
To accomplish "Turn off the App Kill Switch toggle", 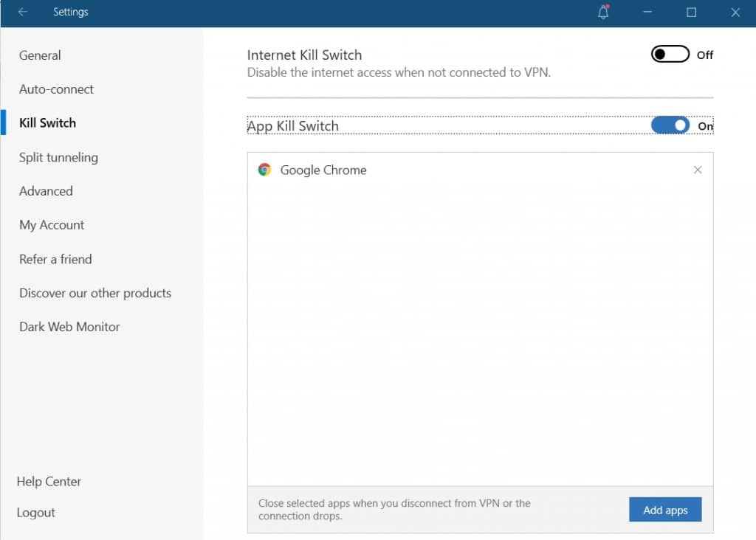I will pyautogui.click(x=670, y=125).
